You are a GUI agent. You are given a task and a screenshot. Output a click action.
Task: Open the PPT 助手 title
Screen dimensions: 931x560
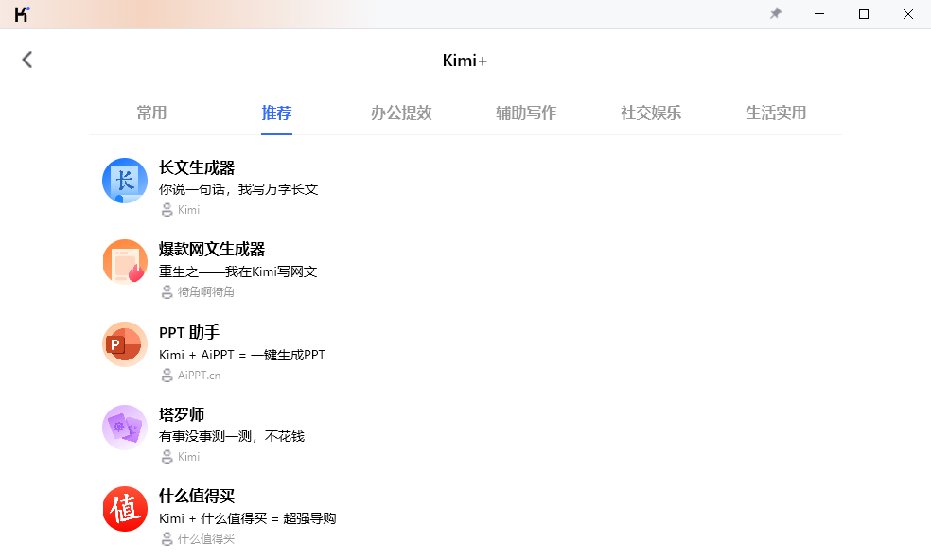coord(189,332)
